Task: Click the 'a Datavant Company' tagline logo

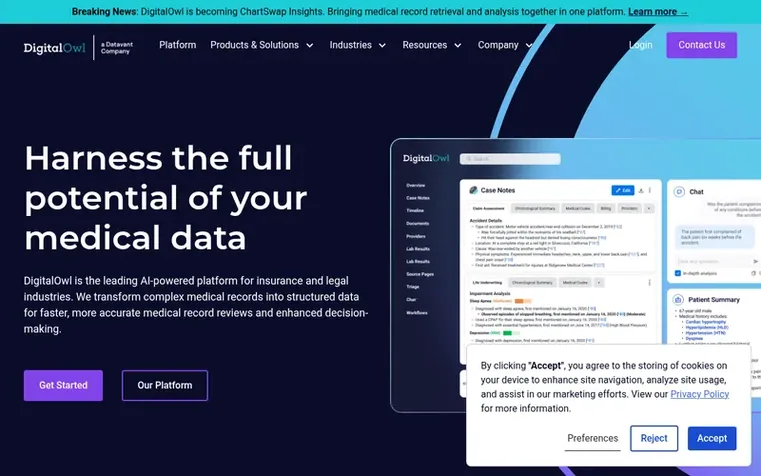Action: point(116,48)
